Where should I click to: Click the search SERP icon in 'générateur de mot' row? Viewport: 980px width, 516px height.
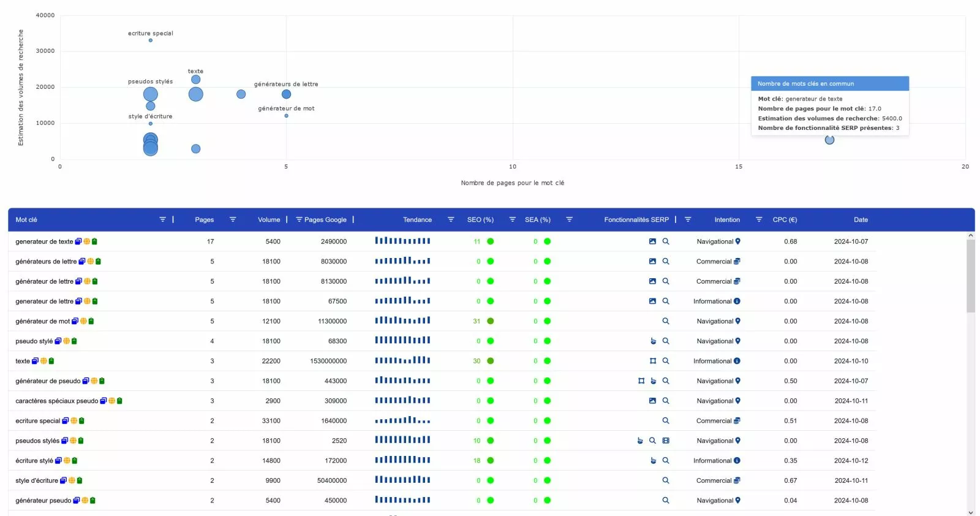click(x=666, y=321)
